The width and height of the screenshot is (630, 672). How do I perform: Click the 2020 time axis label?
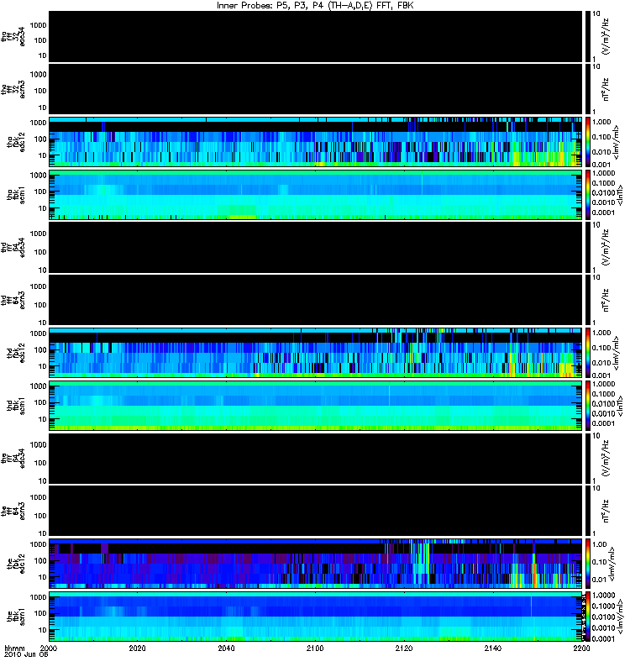137,648
